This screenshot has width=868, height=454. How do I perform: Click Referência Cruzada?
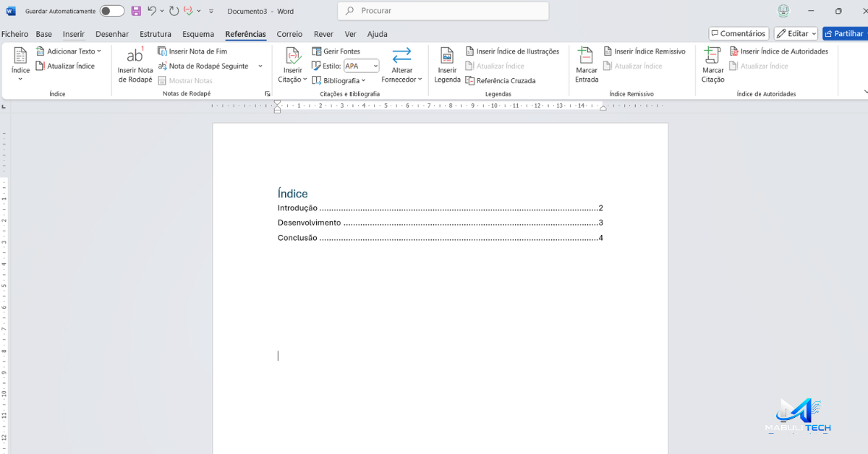(501, 80)
